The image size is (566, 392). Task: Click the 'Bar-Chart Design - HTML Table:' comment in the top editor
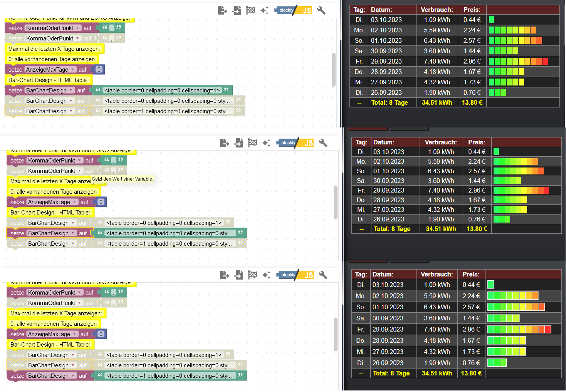coord(48,80)
